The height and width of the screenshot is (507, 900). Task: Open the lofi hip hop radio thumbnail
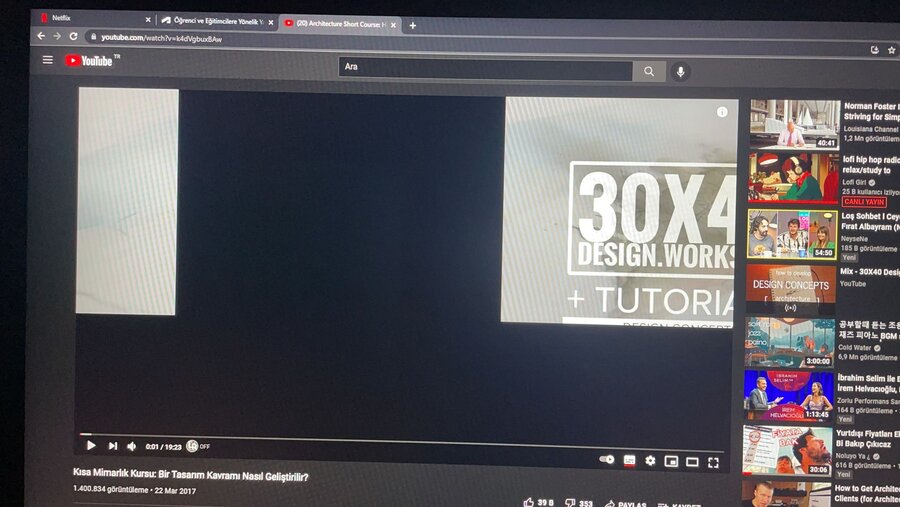pos(793,178)
